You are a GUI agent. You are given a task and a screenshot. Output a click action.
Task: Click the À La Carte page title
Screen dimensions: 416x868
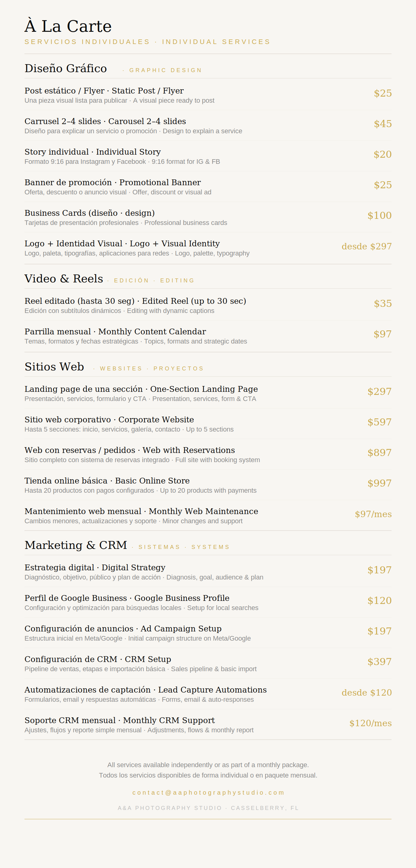click(x=68, y=26)
